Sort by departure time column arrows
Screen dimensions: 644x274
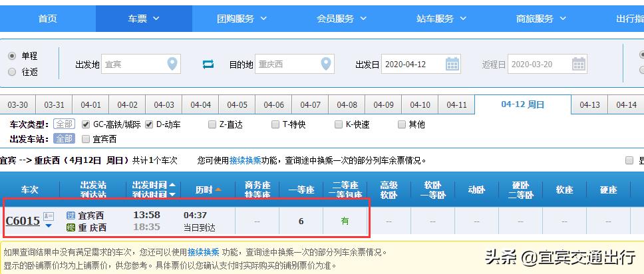[172, 190]
